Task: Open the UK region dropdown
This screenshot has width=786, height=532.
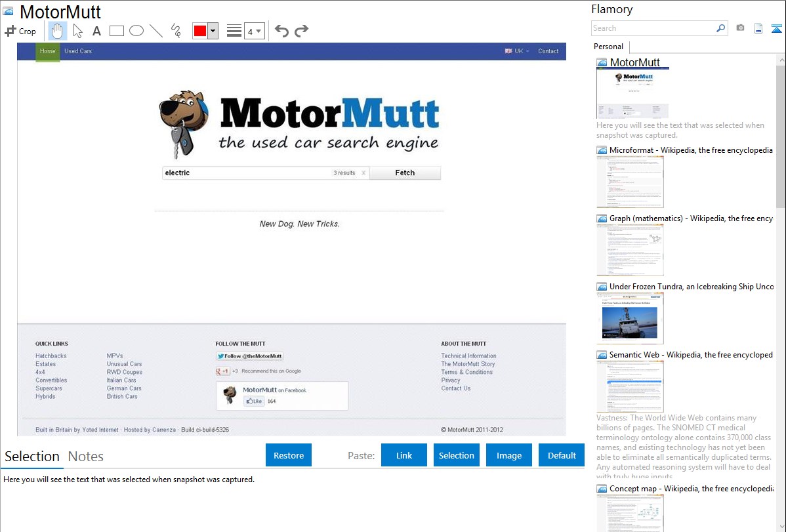Action: [517, 51]
